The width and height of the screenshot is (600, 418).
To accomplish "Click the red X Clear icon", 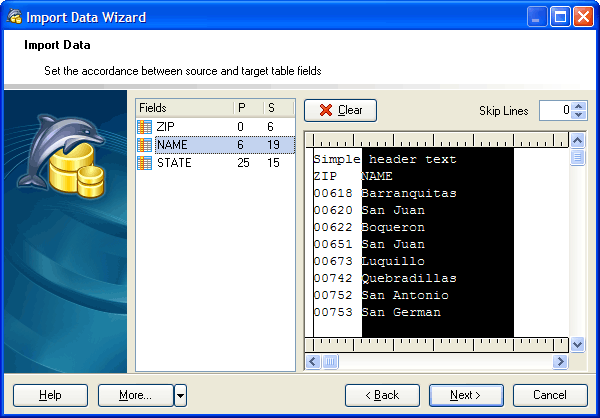I will [x=323, y=110].
